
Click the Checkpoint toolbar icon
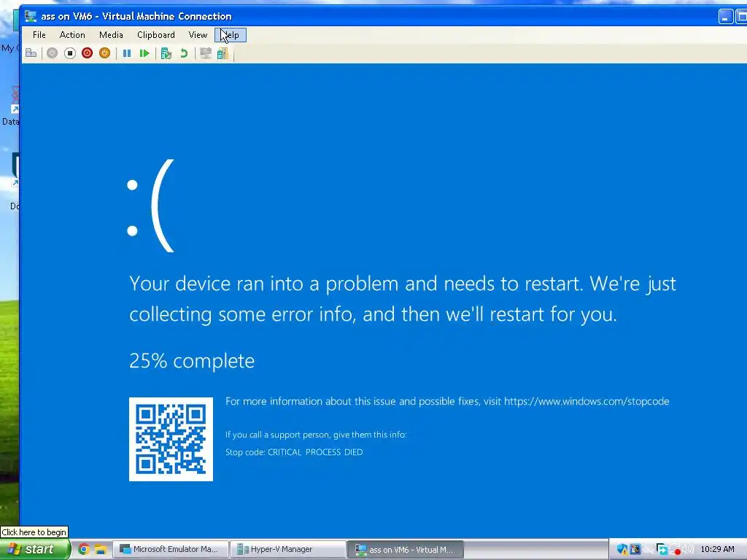pos(166,53)
